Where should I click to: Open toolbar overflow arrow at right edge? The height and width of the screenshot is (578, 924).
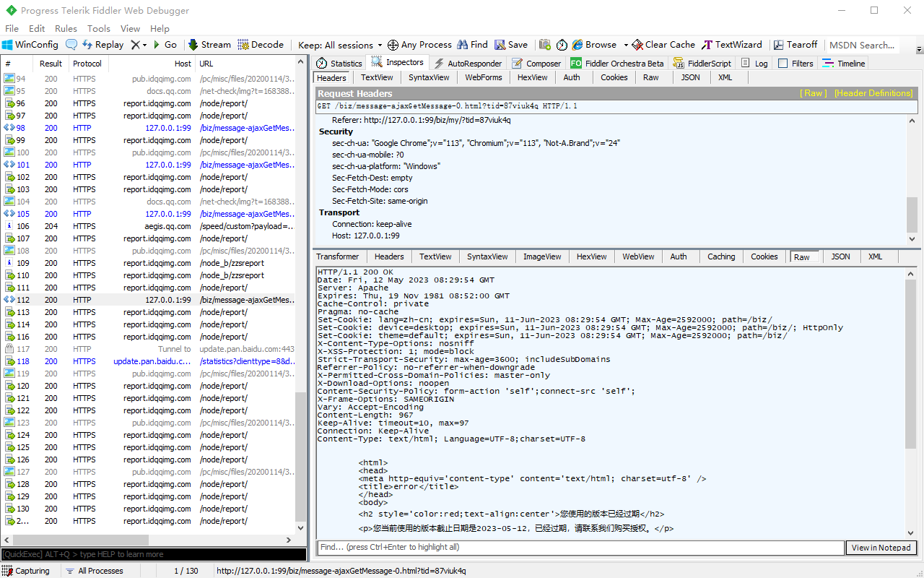click(x=919, y=49)
